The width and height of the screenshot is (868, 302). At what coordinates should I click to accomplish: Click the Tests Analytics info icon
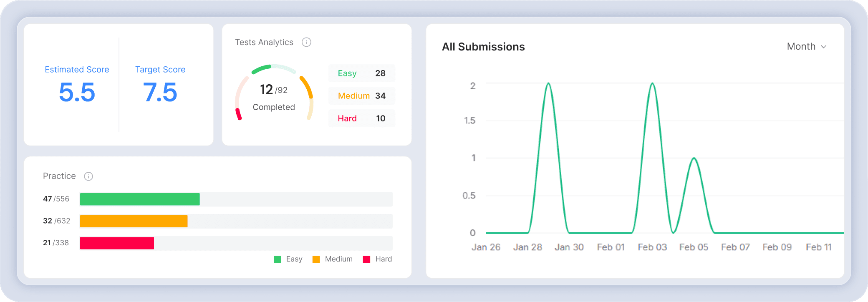(x=306, y=42)
